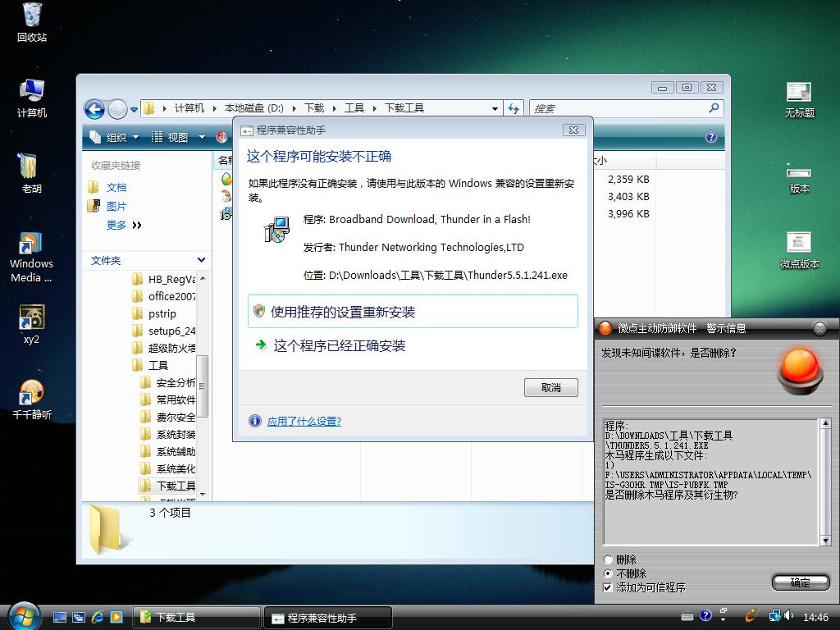Viewport: 840px width, 630px height.
Task: Click the 取消 button
Action: (x=550, y=387)
